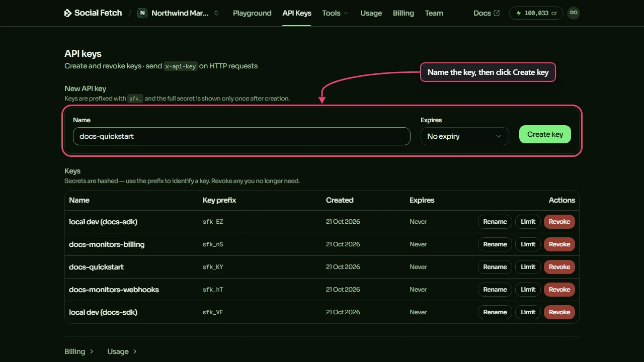Click the Social Fetch logo

pyautogui.click(x=93, y=13)
